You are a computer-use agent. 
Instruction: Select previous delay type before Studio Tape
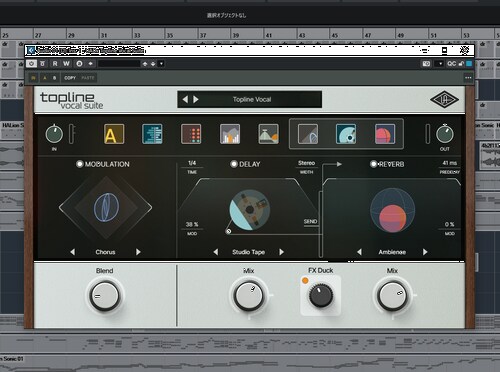[x=216, y=252]
